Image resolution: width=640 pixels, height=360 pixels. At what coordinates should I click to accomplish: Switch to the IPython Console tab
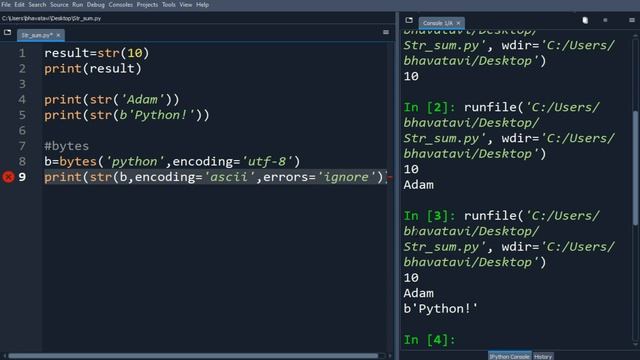(x=509, y=356)
